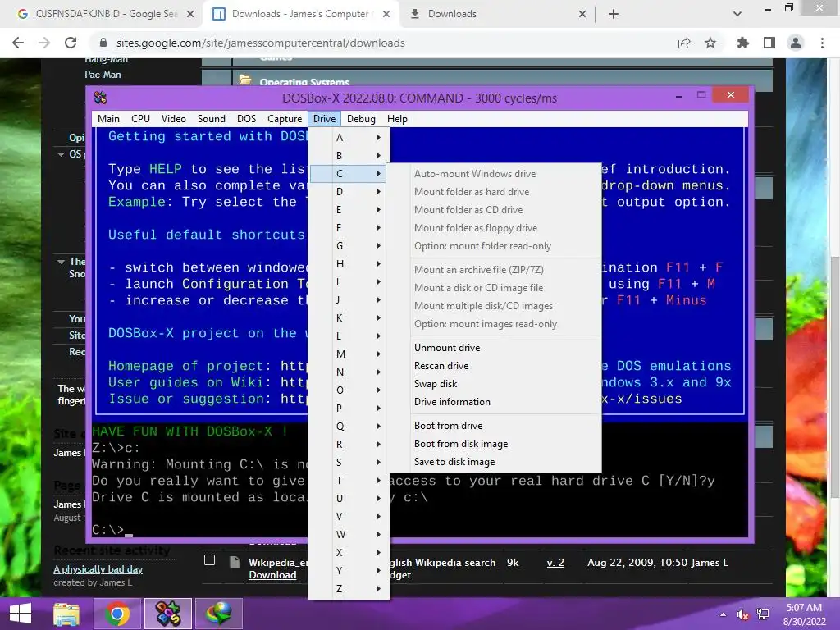The width and height of the screenshot is (840, 630).
Task: Click the muted volume tray icon
Action: pyautogui.click(x=742, y=614)
